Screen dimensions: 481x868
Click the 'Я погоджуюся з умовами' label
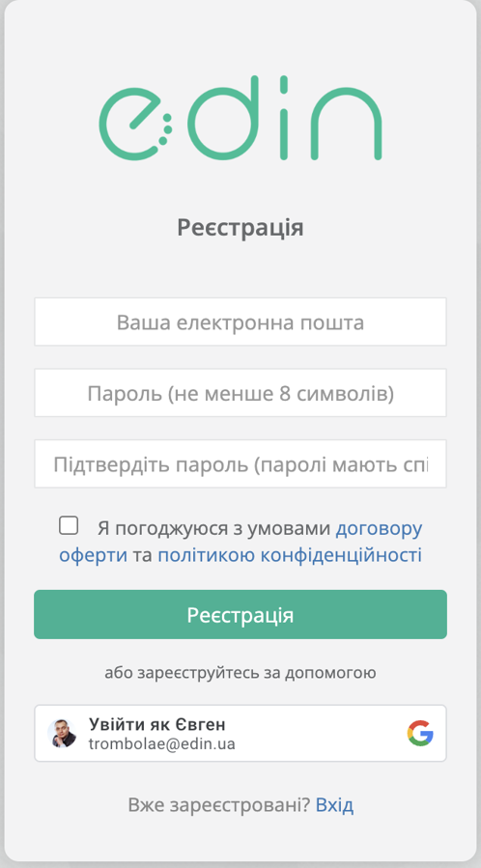214,529
